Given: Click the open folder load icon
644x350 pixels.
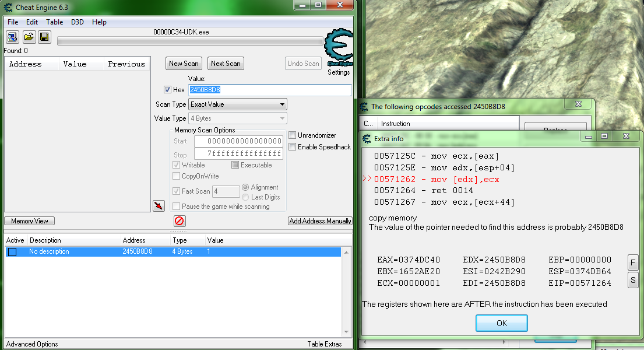Looking at the screenshot, I should point(29,37).
